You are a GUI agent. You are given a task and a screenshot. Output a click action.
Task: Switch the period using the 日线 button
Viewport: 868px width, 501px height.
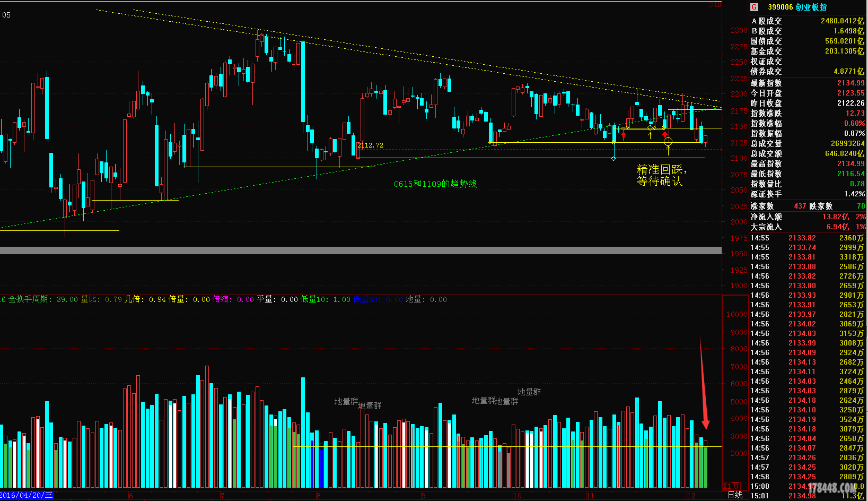[735, 495]
